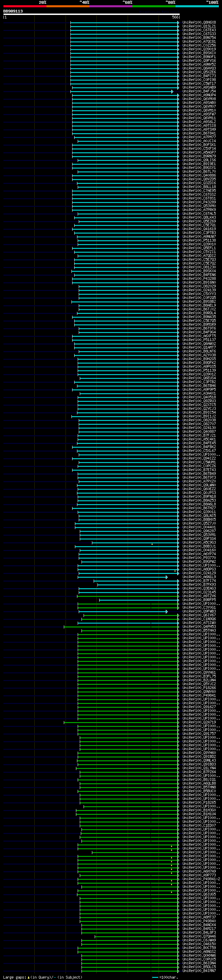
Task: Open hit UniRef100_Q1SL21
Action: pyautogui.click(x=199, y=26)
